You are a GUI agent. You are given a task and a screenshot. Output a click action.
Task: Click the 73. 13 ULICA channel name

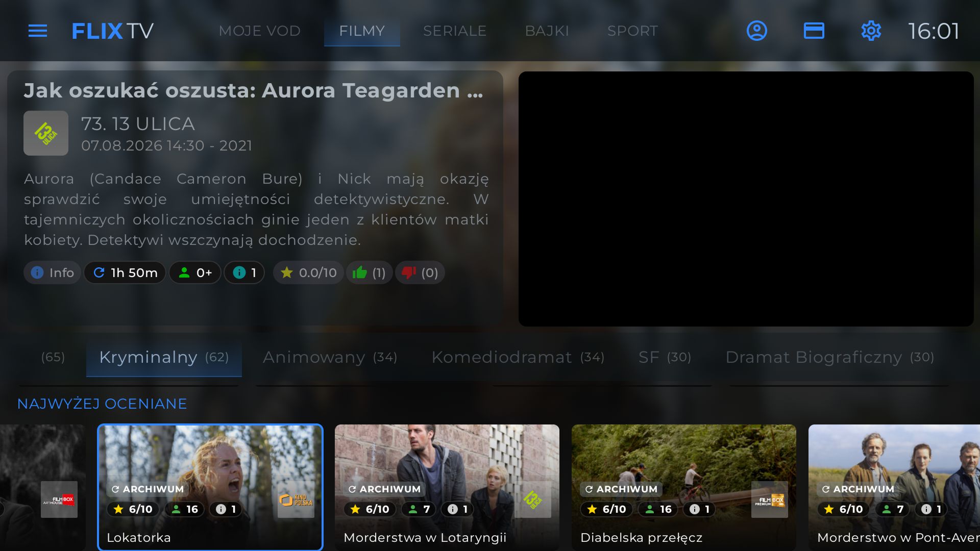(138, 124)
